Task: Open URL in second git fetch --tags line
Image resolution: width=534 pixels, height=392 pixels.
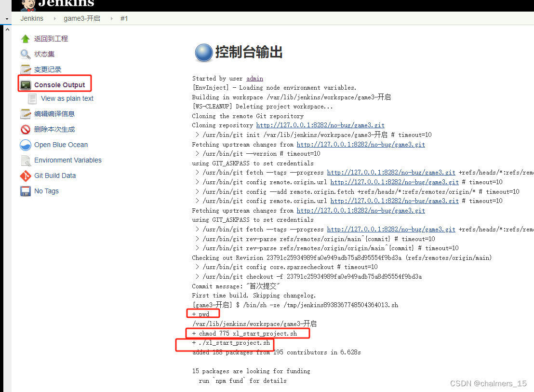Action: pos(391,230)
